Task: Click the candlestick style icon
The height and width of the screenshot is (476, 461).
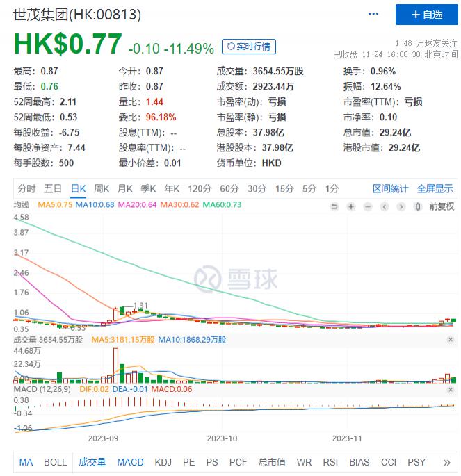Action: click(417, 206)
